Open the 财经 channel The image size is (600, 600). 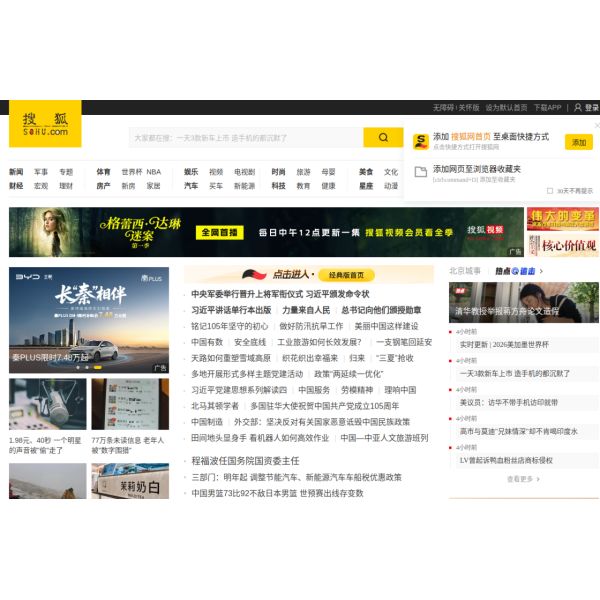(16, 186)
